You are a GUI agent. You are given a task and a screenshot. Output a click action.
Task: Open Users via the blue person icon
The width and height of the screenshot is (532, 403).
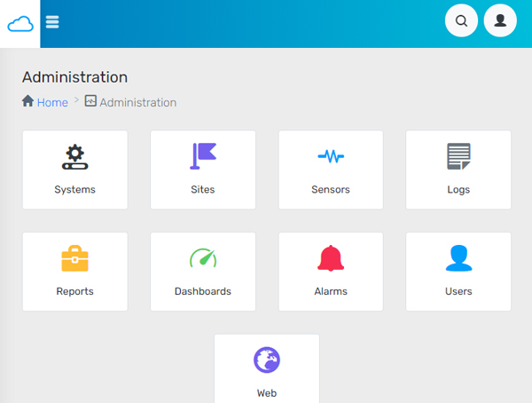[458, 258]
